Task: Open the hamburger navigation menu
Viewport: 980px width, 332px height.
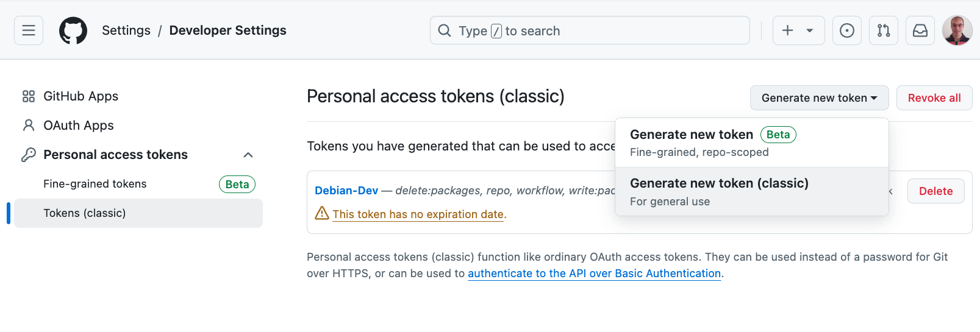Action: point(29,30)
